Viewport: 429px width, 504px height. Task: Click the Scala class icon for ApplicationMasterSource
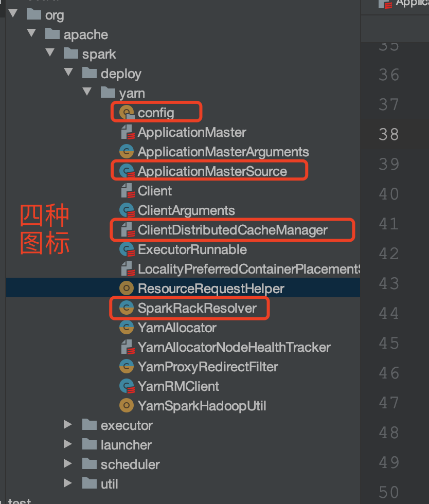coord(127,171)
